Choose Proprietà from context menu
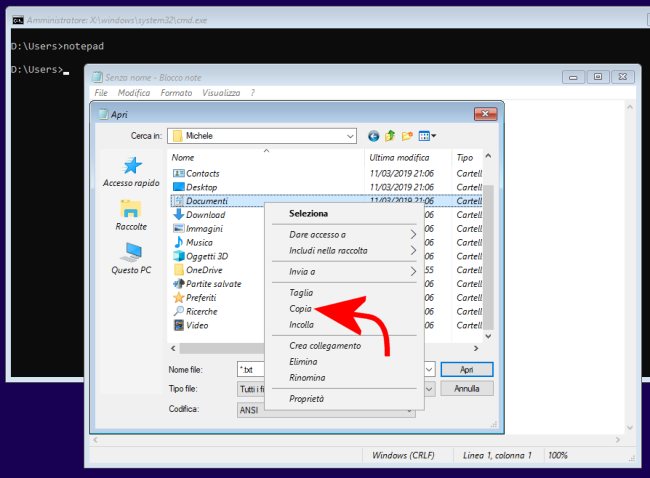This screenshot has width=650, height=478. (306, 398)
